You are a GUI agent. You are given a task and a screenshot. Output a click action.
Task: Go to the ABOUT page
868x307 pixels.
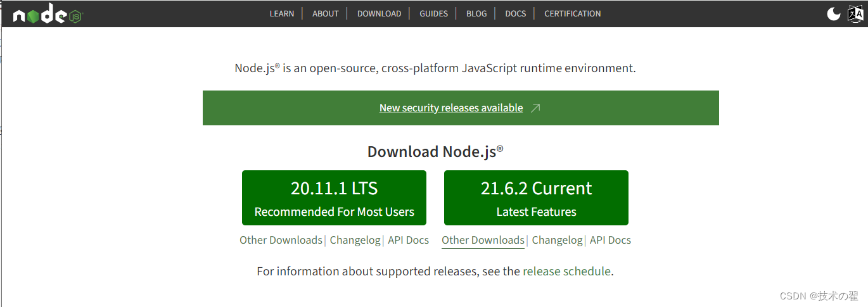pyautogui.click(x=326, y=13)
